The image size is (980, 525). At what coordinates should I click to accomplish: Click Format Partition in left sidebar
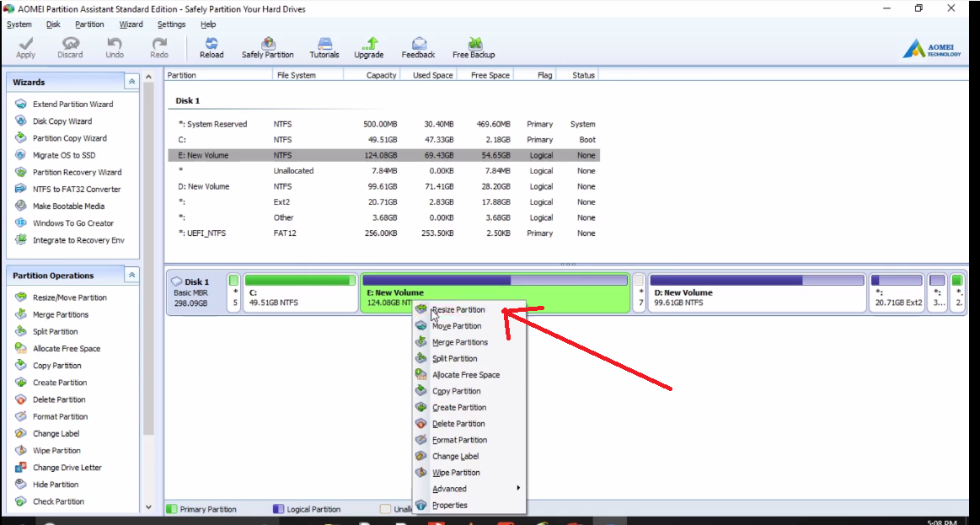(x=60, y=416)
